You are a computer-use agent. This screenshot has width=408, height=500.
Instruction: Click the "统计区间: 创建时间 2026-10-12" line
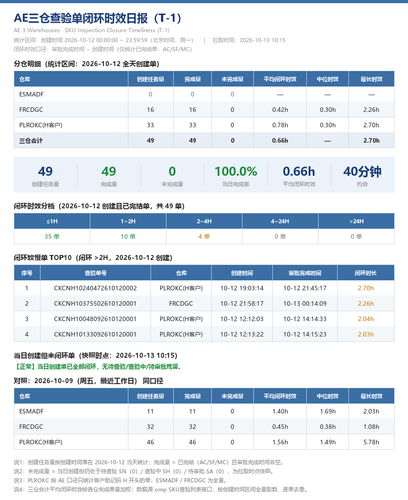pyautogui.click(x=103, y=40)
